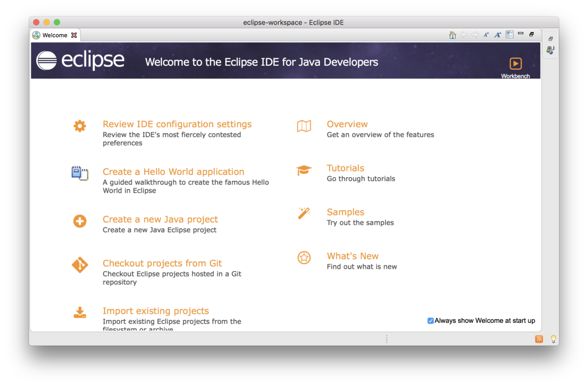
Task: Click the status bar drag handle dots
Action: coord(387,339)
